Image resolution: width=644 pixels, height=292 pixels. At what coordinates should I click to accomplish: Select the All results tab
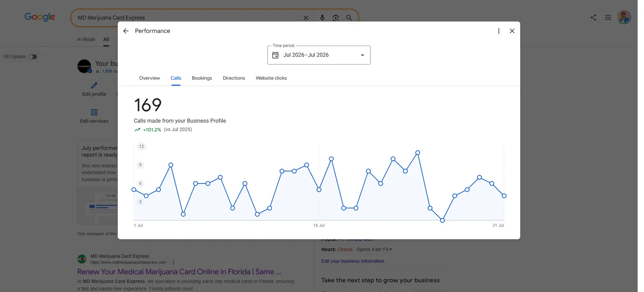(106, 39)
